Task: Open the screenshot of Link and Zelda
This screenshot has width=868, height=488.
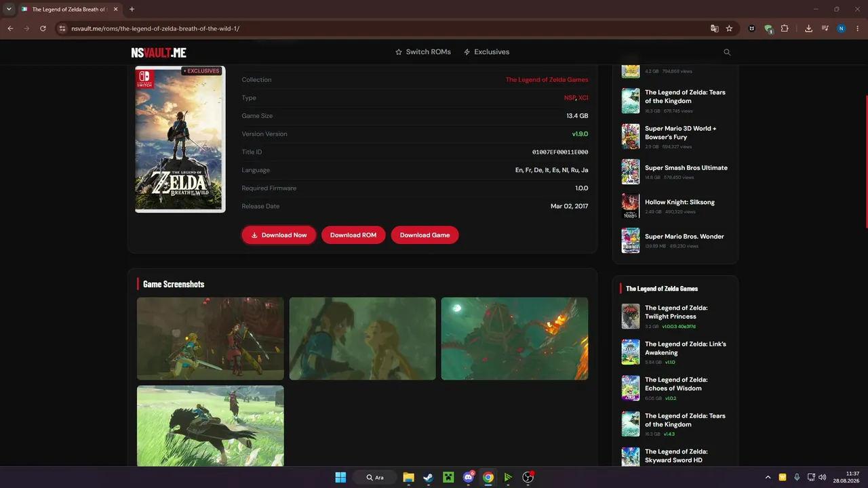Action: click(x=363, y=339)
